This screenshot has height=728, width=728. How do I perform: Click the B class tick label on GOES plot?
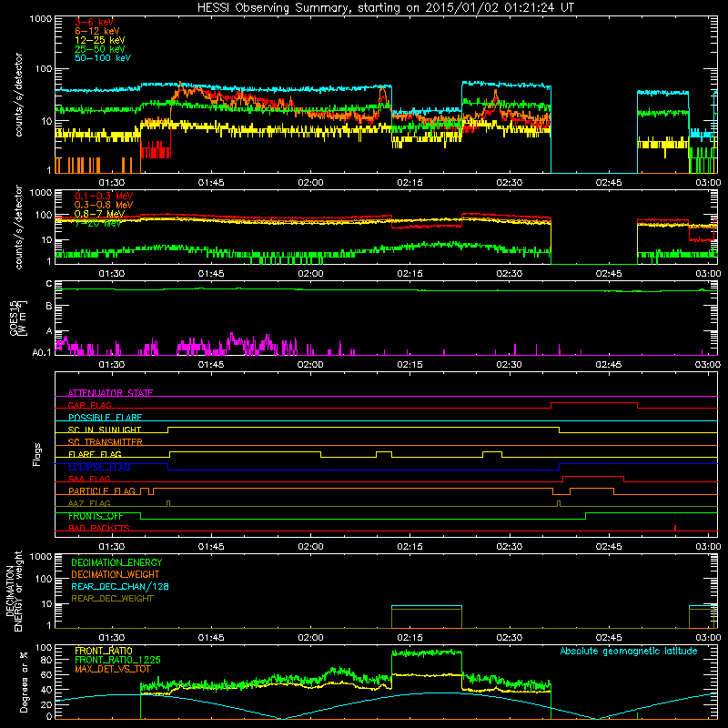click(49, 306)
